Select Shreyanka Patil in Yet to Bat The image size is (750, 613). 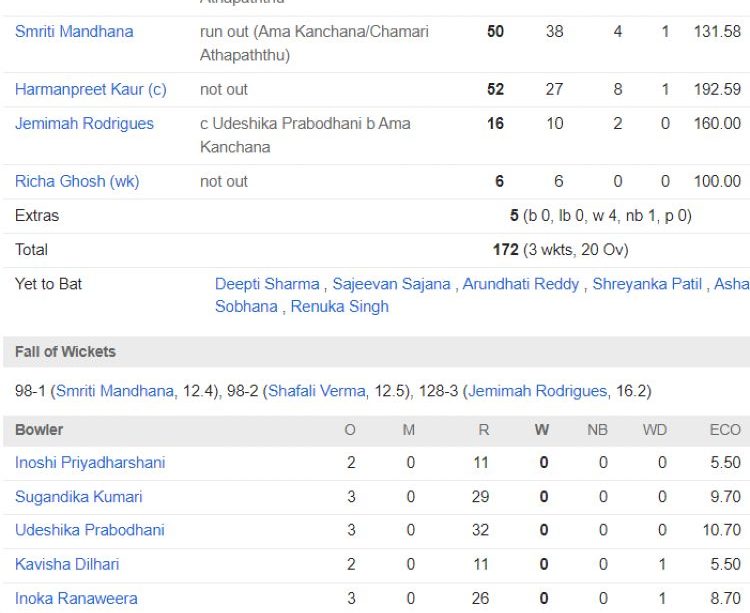647,284
